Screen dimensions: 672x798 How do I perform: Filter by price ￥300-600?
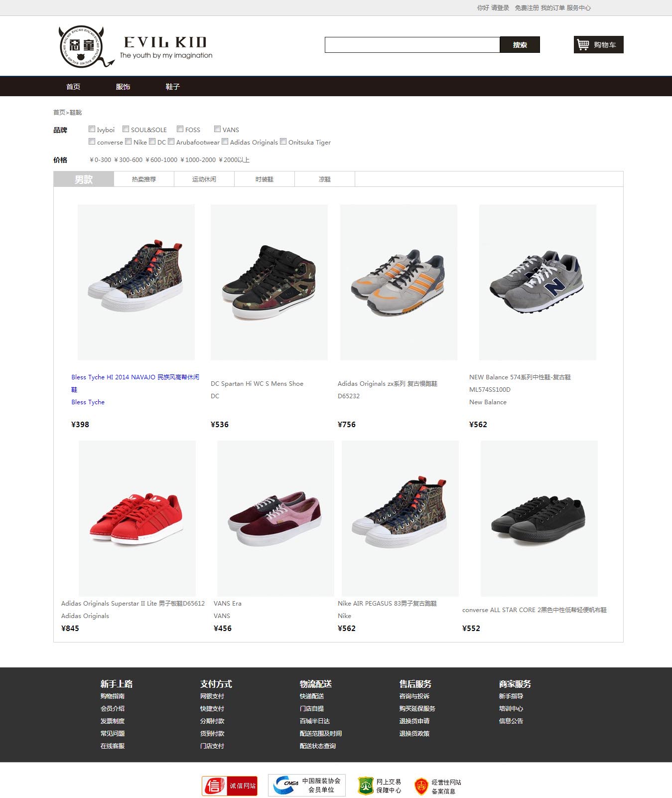pyautogui.click(x=129, y=160)
